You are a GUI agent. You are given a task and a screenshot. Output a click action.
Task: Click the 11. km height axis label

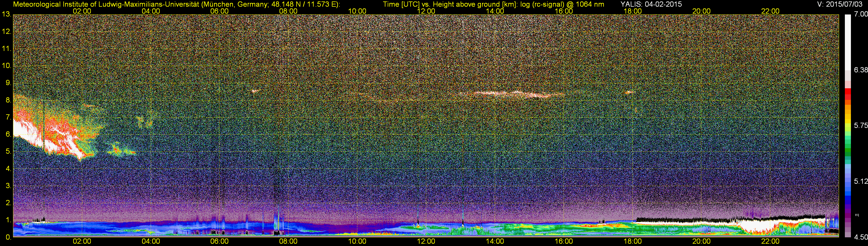point(6,49)
